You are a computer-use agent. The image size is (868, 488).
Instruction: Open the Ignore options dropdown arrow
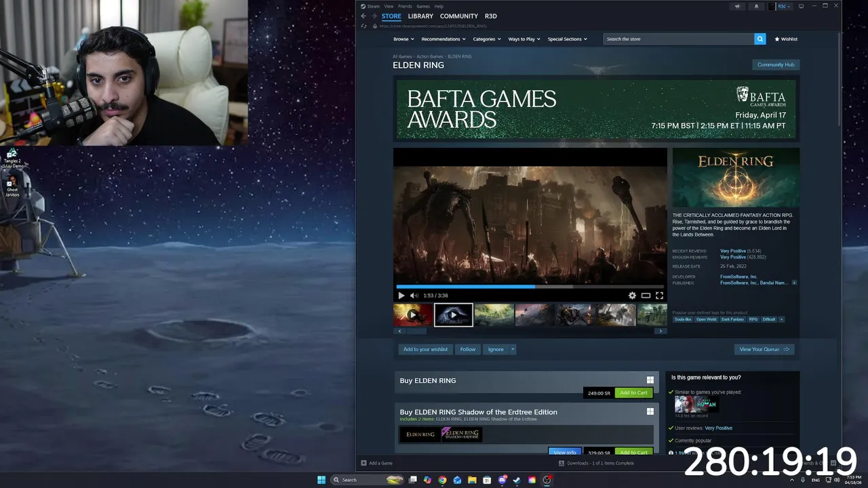tap(513, 349)
